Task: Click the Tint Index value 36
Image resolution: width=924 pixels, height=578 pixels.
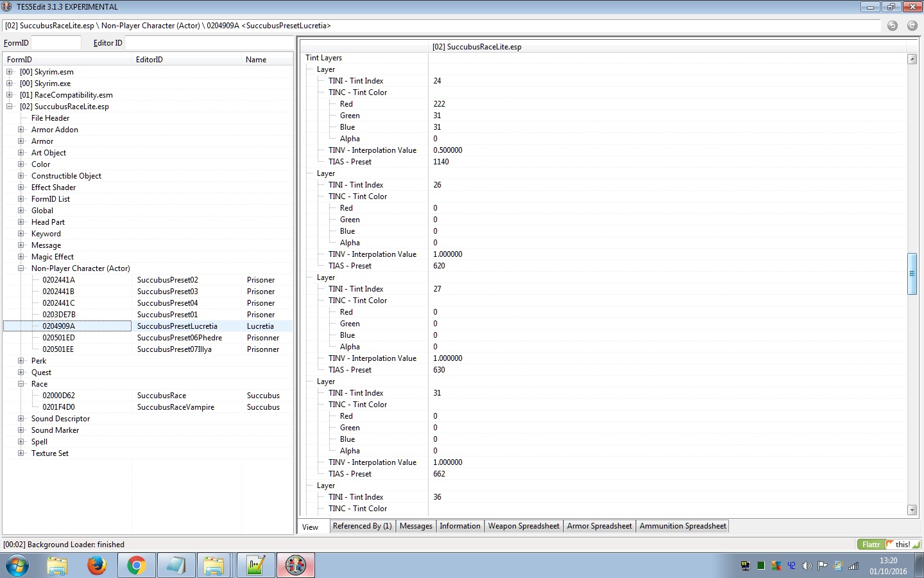Action: tap(437, 497)
